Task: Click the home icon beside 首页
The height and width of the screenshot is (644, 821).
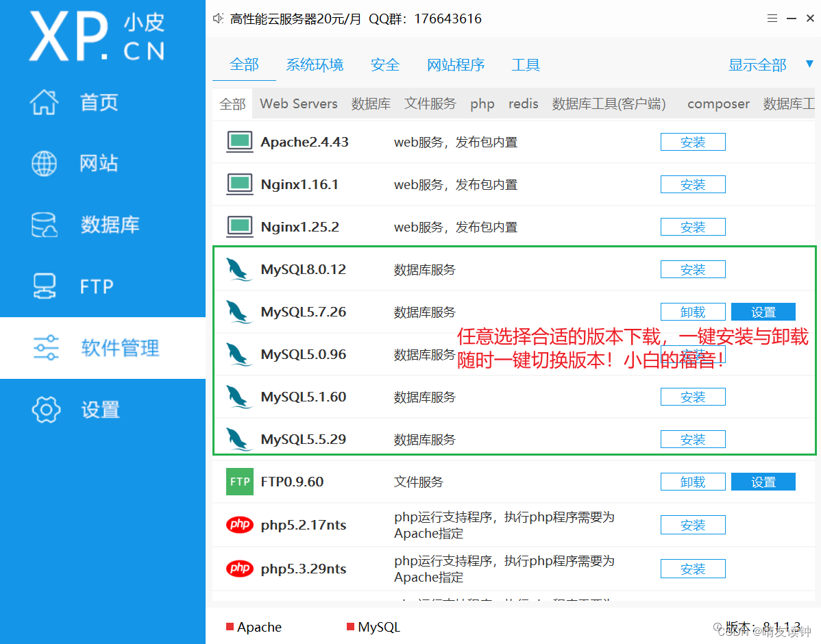Action: (45, 102)
